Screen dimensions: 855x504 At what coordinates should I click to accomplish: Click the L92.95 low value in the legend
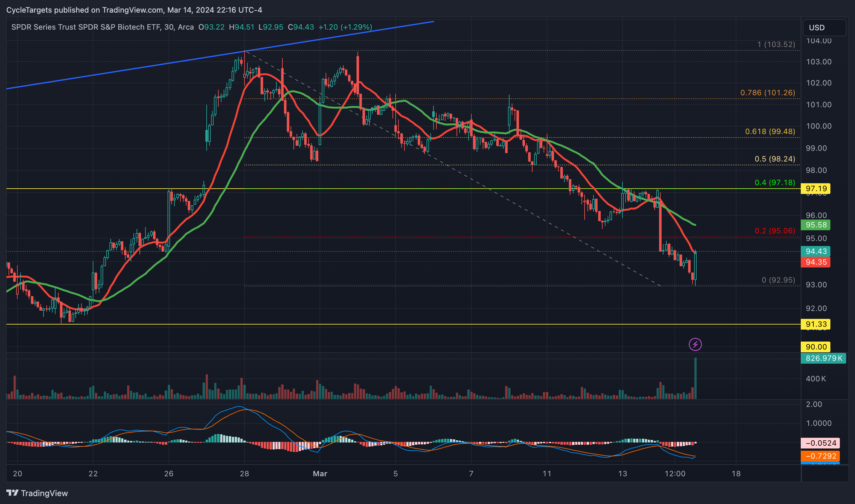(x=271, y=27)
